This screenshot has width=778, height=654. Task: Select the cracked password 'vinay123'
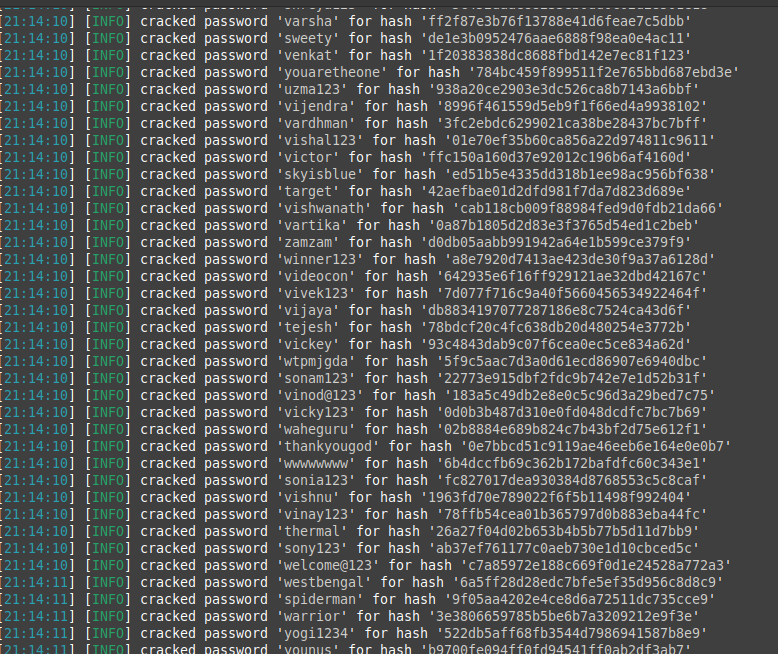(x=316, y=514)
